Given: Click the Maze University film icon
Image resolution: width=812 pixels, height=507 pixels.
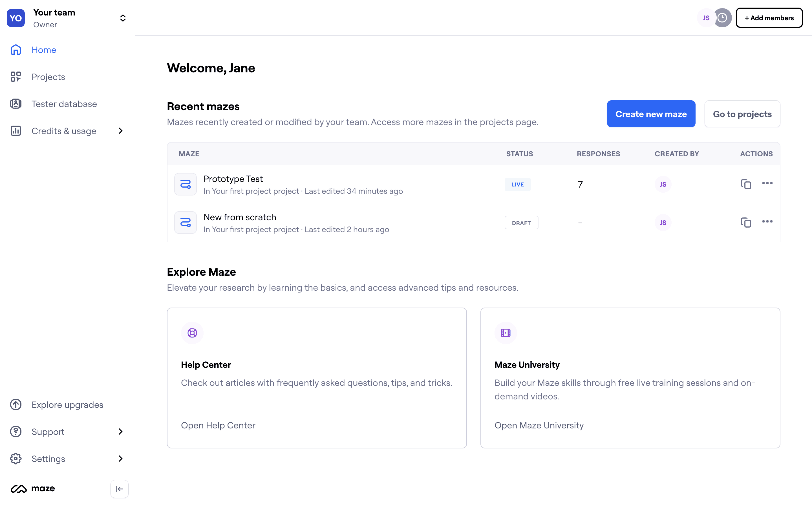Looking at the screenshot, I should (x=506, y=333).
